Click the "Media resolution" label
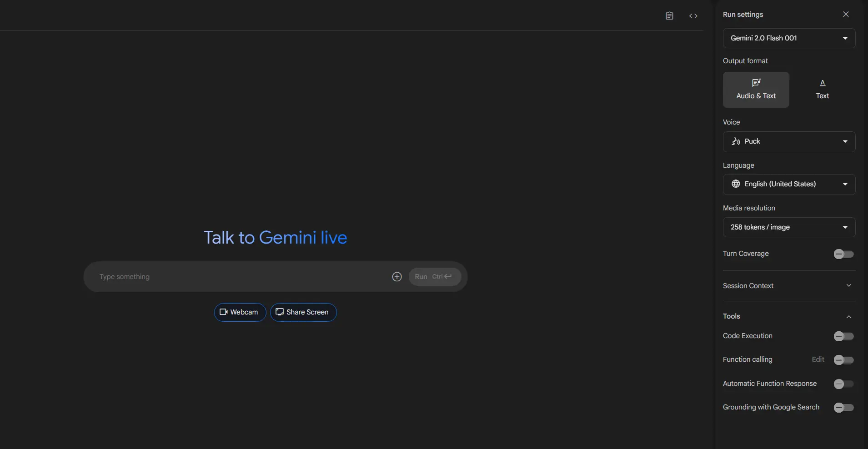The width and height of the screenshot is (868, 449). pyautogui.click(x=749, y=208)
